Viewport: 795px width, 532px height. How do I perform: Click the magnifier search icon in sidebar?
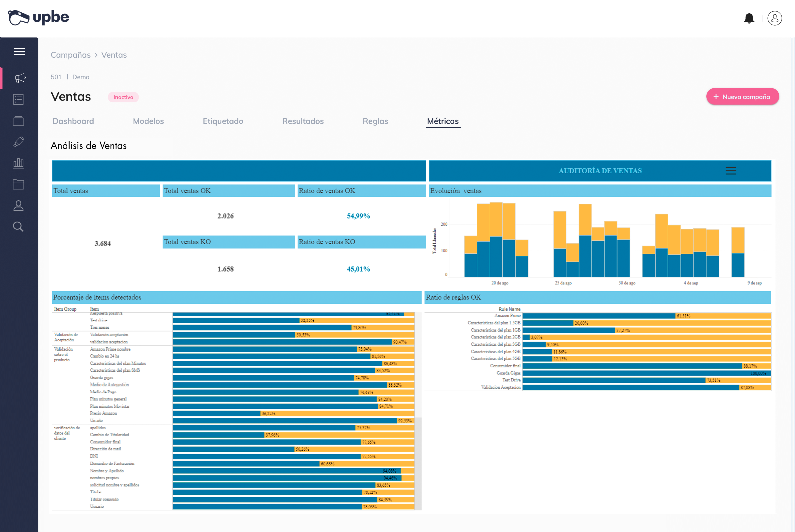coord(18,227)
